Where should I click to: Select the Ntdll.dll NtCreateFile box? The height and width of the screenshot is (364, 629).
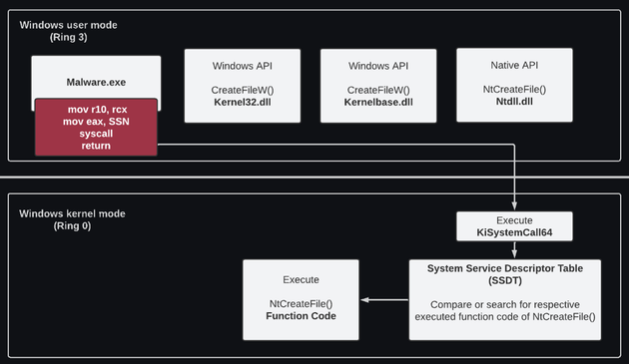pyautogui.click(x=514, y=85)
